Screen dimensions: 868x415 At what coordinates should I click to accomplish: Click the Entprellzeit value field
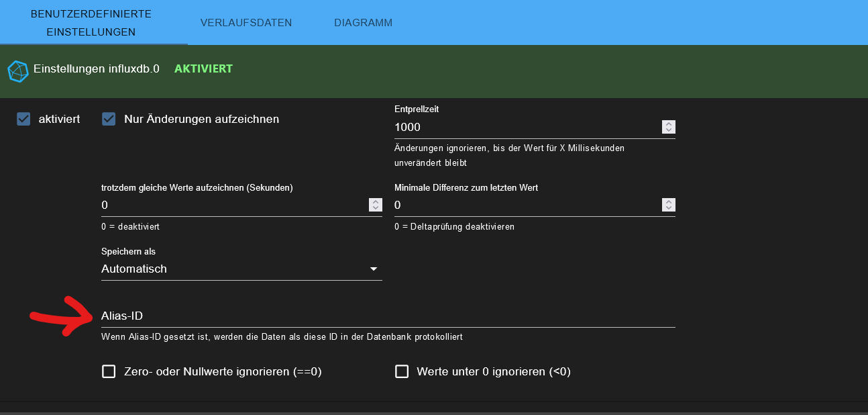coord(523,127)
